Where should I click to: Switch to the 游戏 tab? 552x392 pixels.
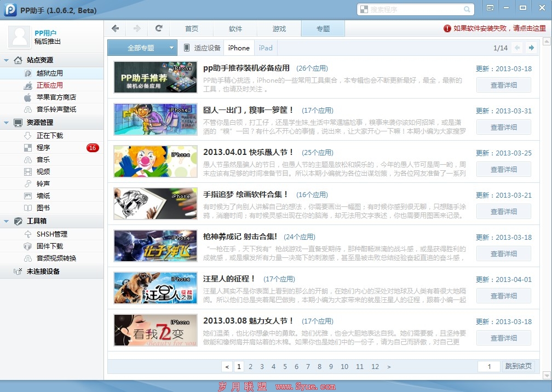[279, 28]
